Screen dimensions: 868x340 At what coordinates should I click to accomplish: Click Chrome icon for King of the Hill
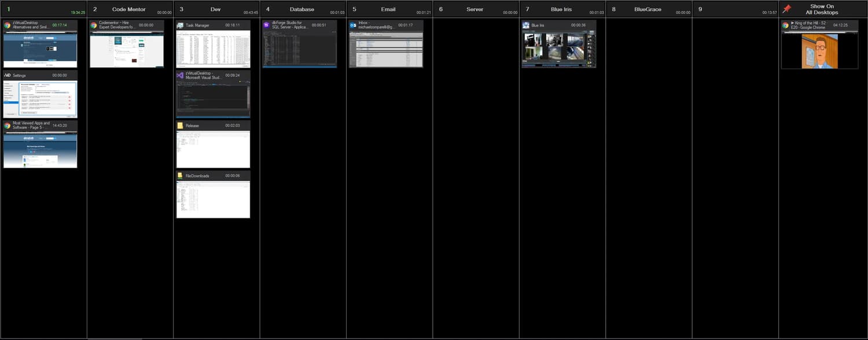pos(785,25)
